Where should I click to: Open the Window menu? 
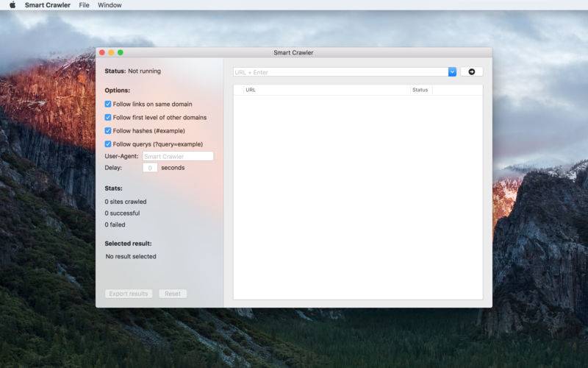[x=110, y=5]
